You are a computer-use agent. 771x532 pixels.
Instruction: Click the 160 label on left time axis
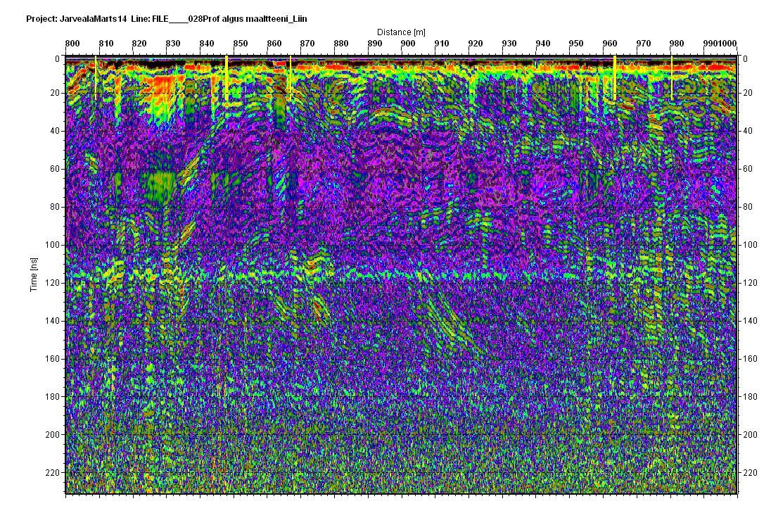pos(53,358)
